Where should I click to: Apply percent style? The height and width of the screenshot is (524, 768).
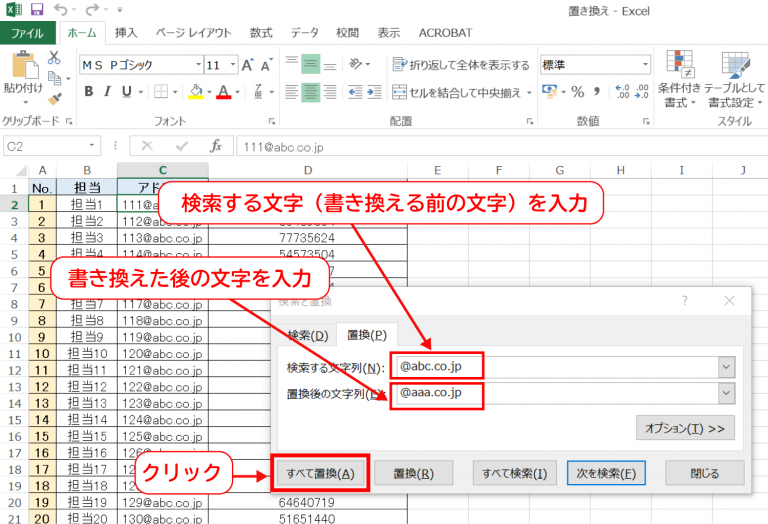tap(577, 92)
